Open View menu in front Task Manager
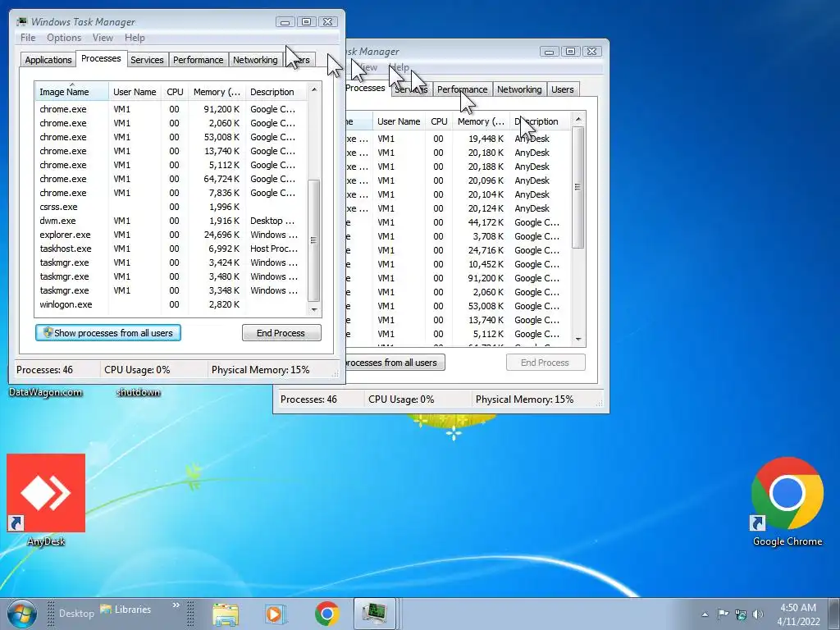840x630 pixels. coord(103,38)
